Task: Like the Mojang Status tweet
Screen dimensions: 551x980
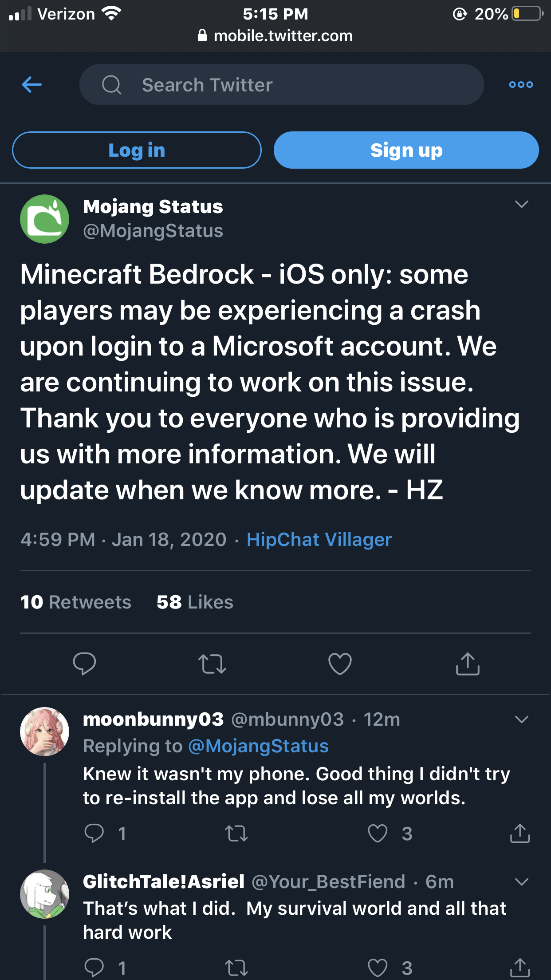Action: (340, 664)
